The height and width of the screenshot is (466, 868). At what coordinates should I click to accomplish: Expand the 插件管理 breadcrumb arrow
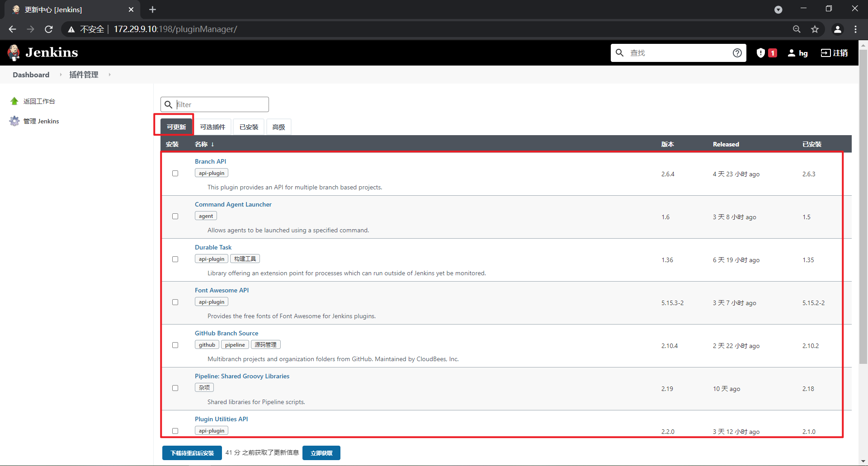click(x=109, y=75)
